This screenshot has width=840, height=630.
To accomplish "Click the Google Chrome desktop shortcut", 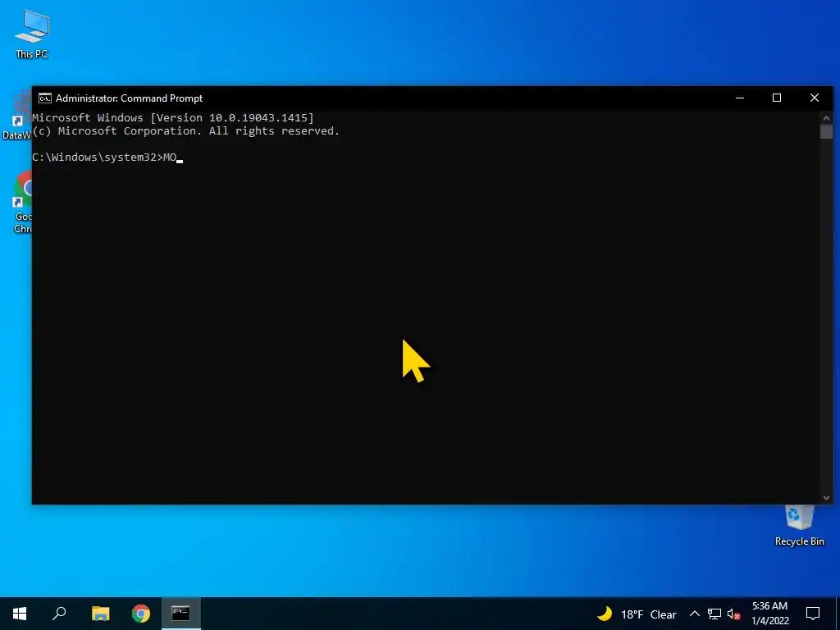I will (22, 202).
